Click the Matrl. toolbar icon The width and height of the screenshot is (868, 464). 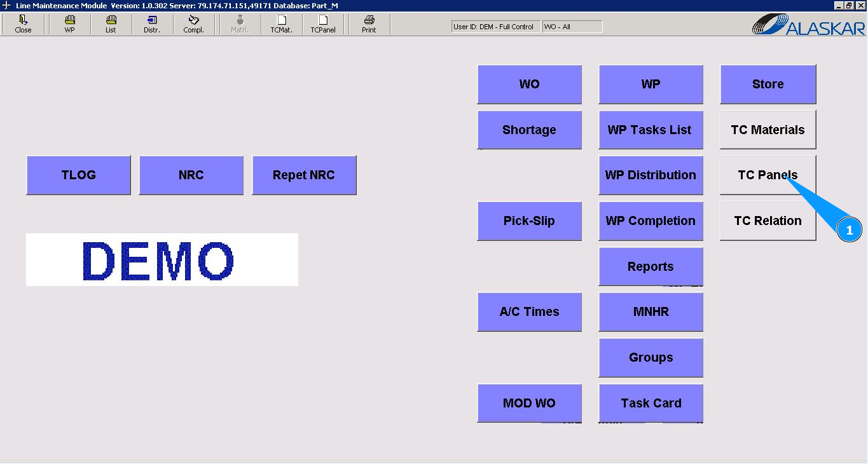click(240, 24)
